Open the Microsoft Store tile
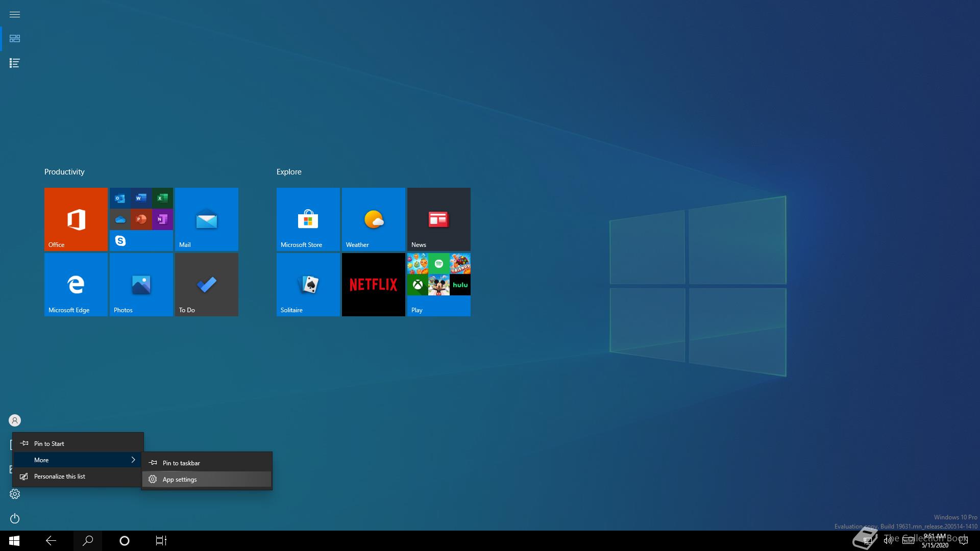This screenshot has height=551, width=980. tap(308, 219)
